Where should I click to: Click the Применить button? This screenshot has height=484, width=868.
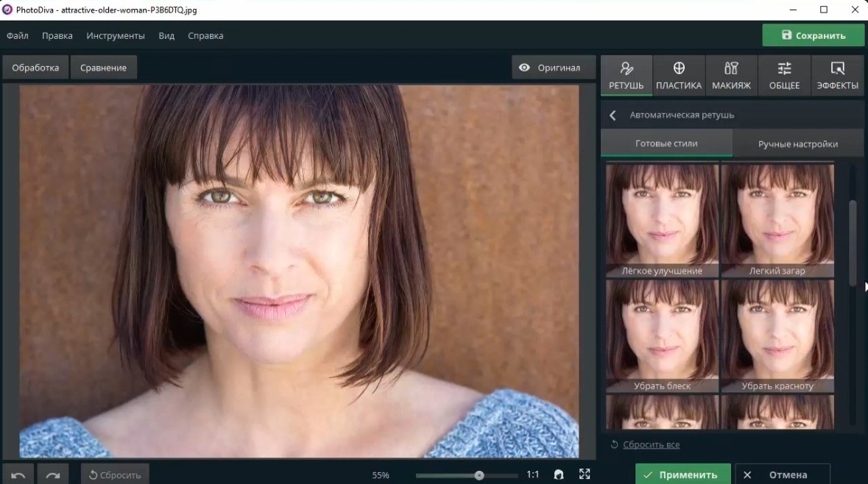click(682, 474)
